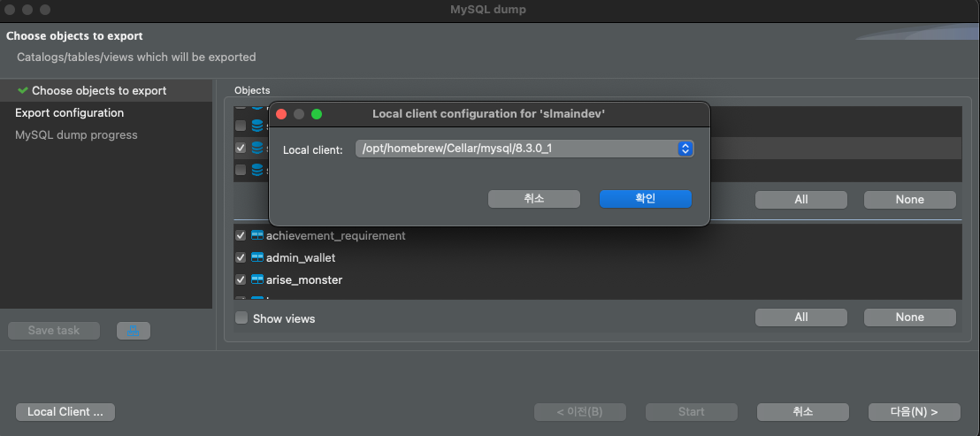
Task: Click 취소 at the bottom of the MySQL dump wizard
Action: [803, 411]
